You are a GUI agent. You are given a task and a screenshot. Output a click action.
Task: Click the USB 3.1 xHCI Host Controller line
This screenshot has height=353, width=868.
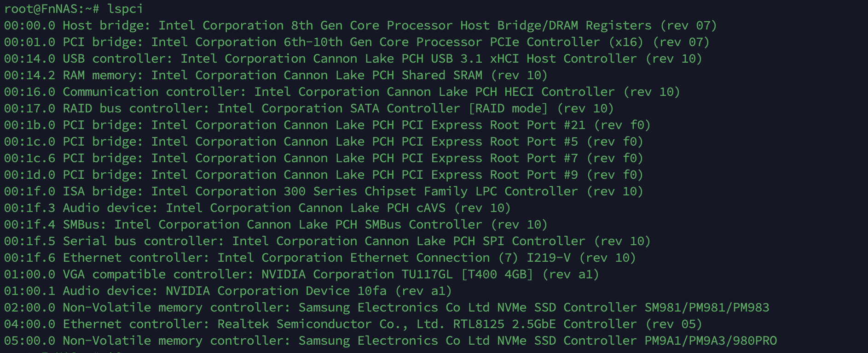pos(353,59)
